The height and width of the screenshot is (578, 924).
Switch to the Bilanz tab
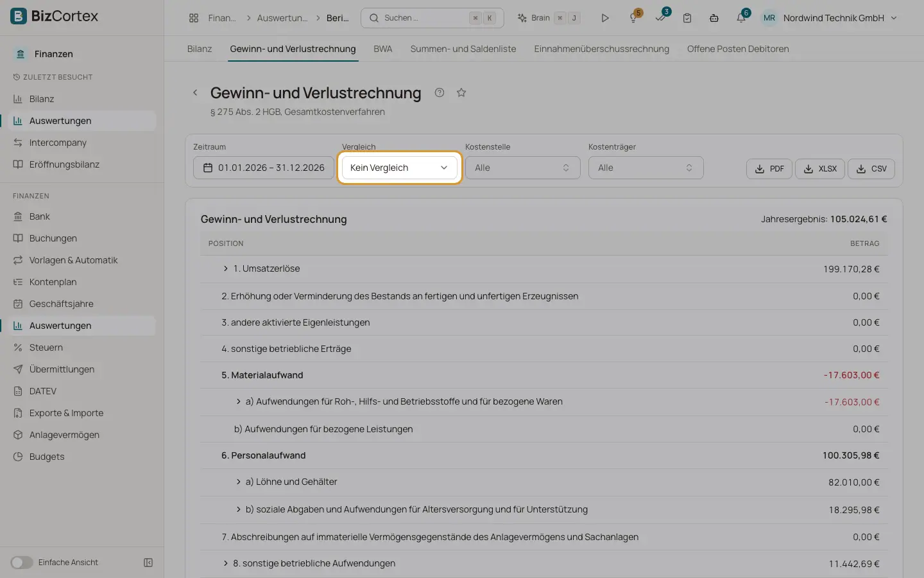tap(200, 49)
